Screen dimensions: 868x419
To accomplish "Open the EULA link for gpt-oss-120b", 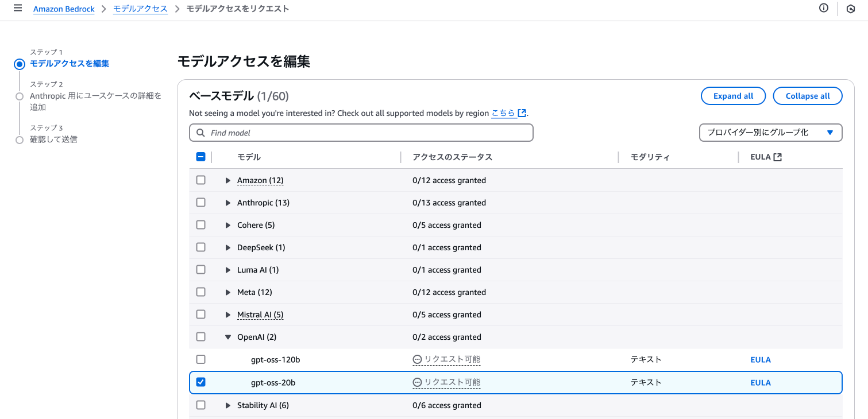I will [761, 360].
